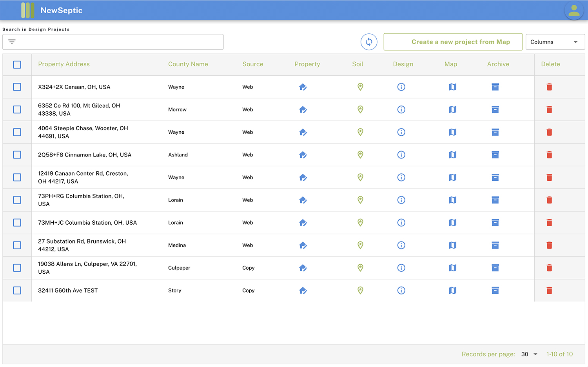Open soil pin for 27 Substation Rd
This screenshot has height=367, width=588.
(x=360, y=245)
